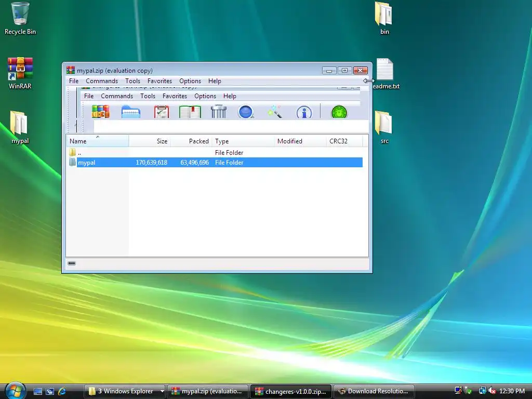The width and height of the screenshot is (532, 399).
Task: Open Help menu of the changeres window overlay
Action: [229, 96]
